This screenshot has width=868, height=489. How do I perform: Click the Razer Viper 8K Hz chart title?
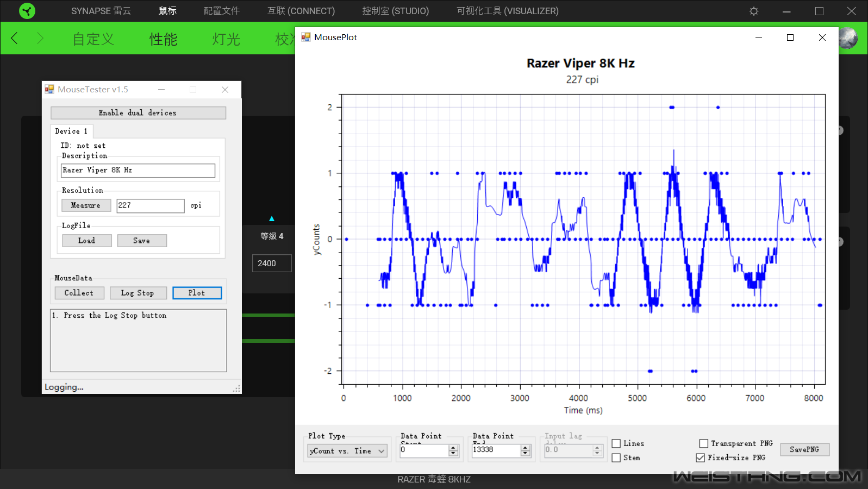[580, 63]
